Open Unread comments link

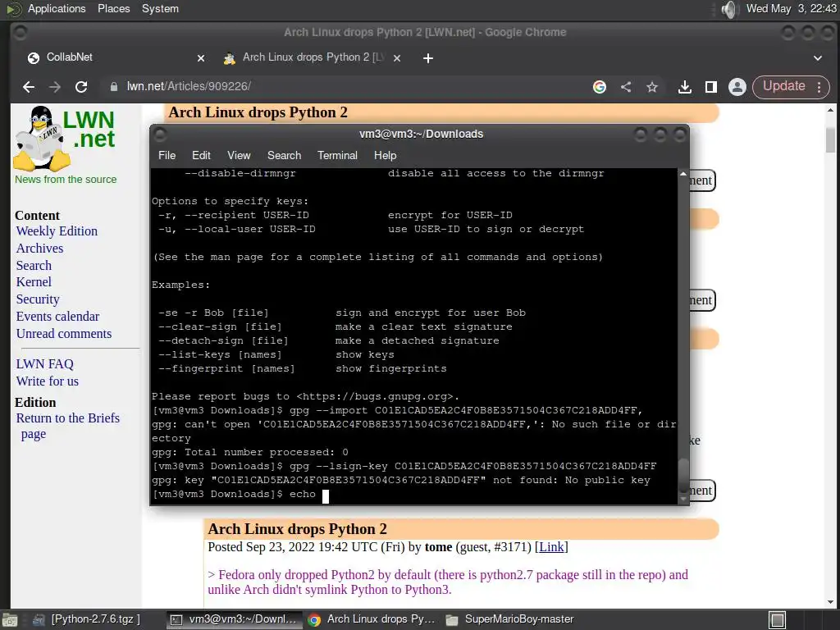(x=64, y=334)
